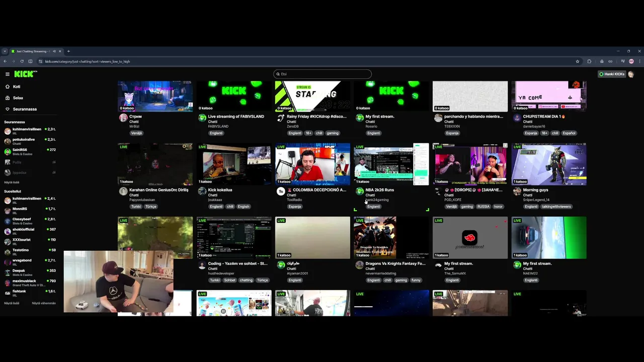The image size is (644, 362).
Task: Open the hamburger sidebar menu
Action: tap(8, 74)
